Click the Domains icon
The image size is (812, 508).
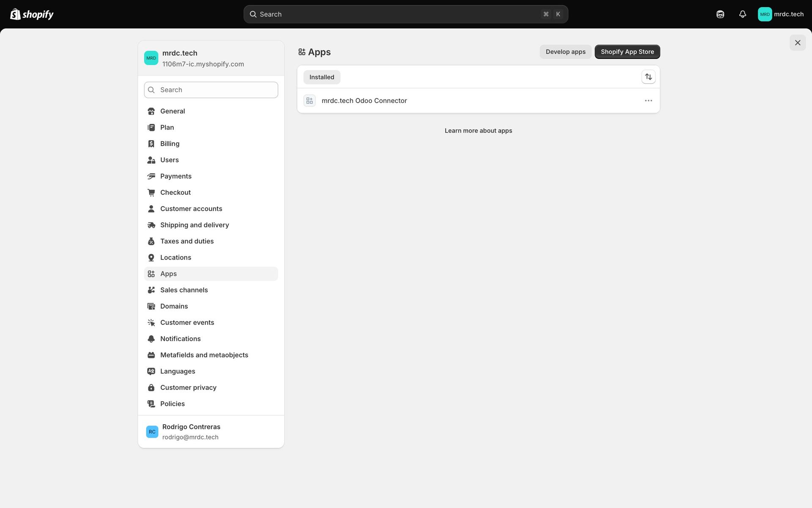[151, 306]
